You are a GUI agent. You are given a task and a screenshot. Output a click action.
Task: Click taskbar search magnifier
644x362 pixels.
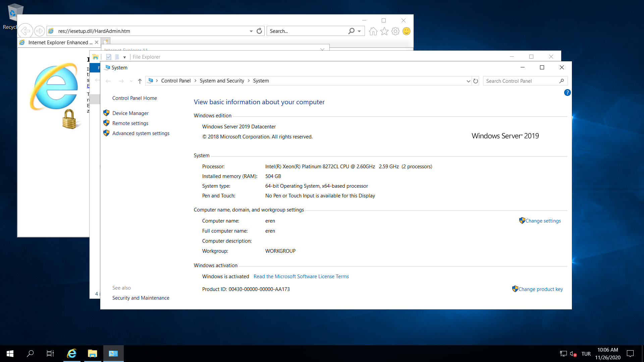30,354
